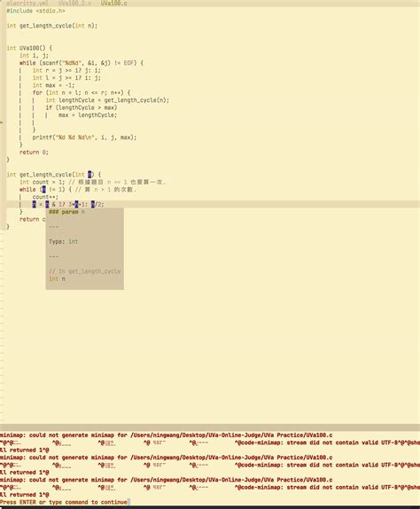Click the 'max = lengthCycle;' line
The image size is (420, 509).
pos(88,115)
